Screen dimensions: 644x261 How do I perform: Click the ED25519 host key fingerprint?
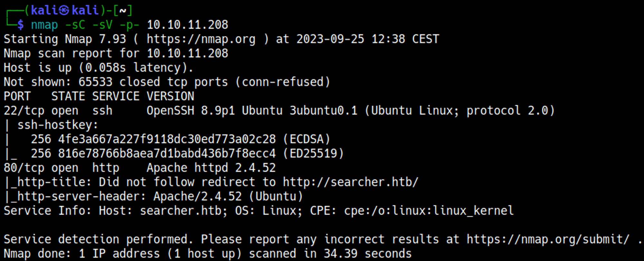pos(167,154)
